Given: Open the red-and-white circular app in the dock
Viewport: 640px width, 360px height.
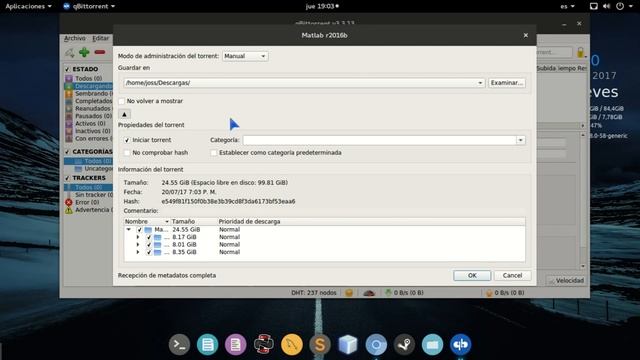Looking at the screenshot, I should coord(263,344).
